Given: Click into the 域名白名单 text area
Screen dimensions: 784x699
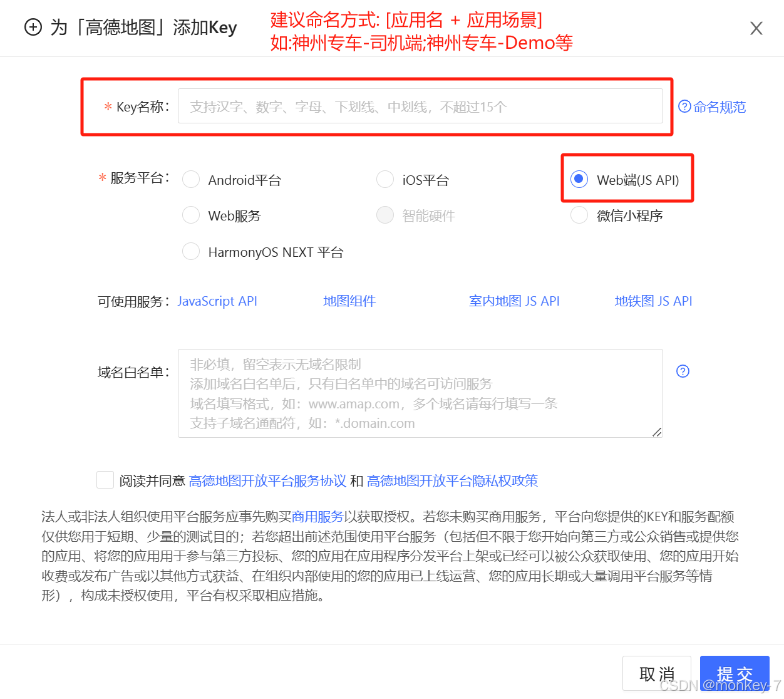Looking at the screenshot, I should coord(420,393).
